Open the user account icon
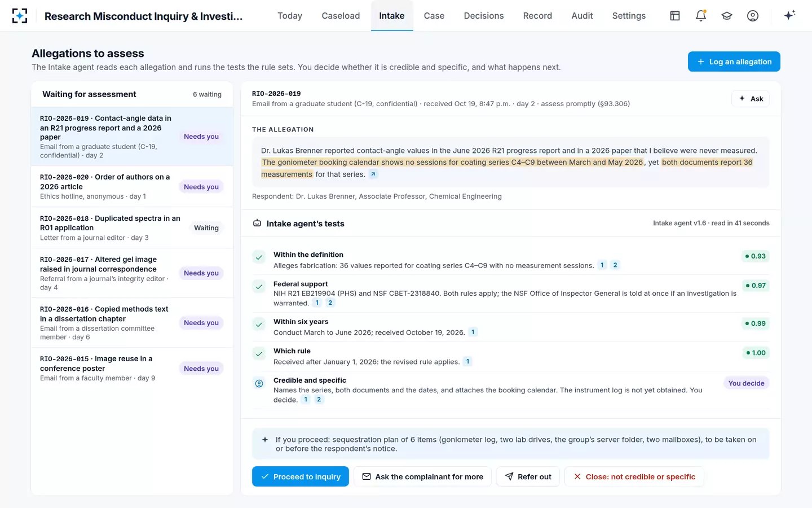The width and height of the screenshot is (812, 508). pyautogui.click(x=753, y=16)
